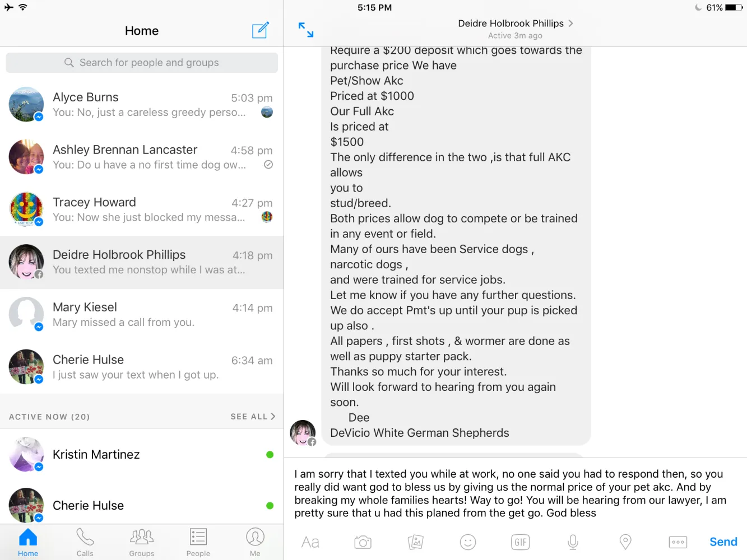
Task: Tap the Wi-Fi status icon
Action: pyautogui.click(x=23, y=7)
